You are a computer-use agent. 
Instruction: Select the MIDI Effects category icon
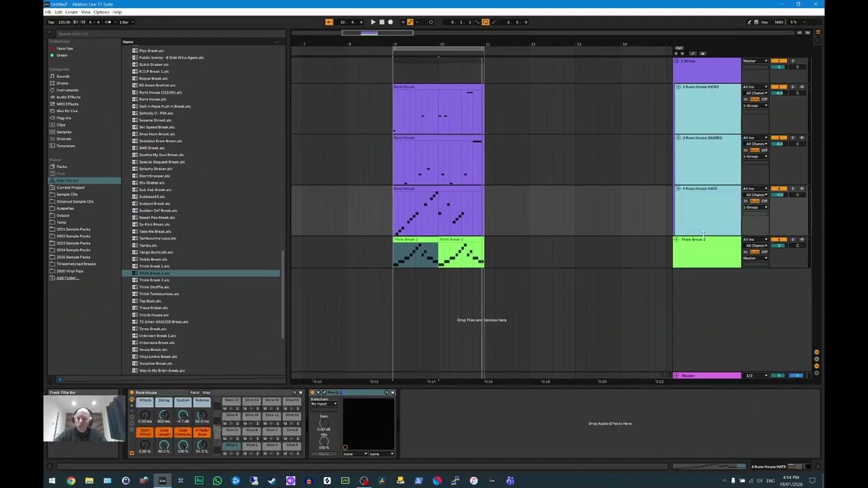click(x=52, y=104)
